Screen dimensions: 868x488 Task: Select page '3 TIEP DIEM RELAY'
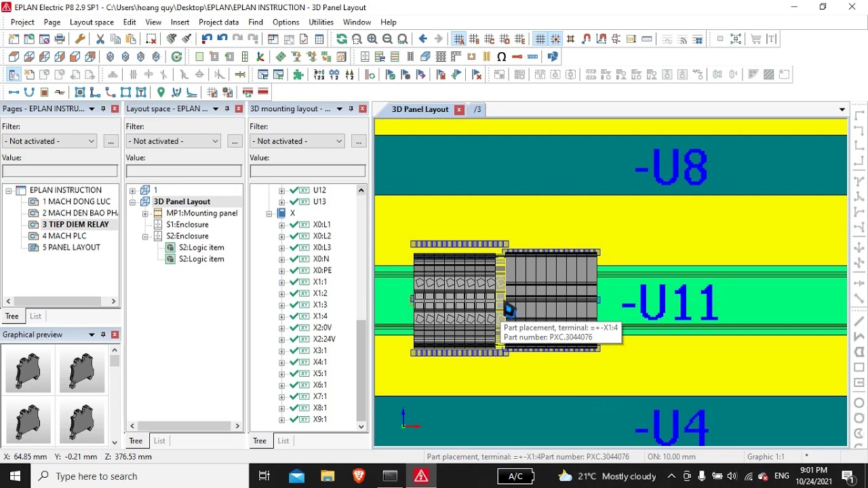pos(75,224)
